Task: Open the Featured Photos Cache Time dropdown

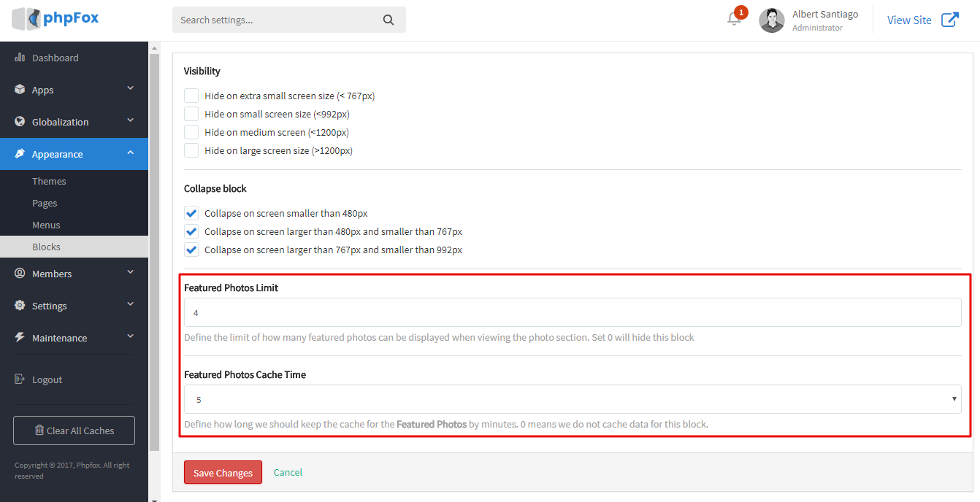Action: [x=572, y=399]
